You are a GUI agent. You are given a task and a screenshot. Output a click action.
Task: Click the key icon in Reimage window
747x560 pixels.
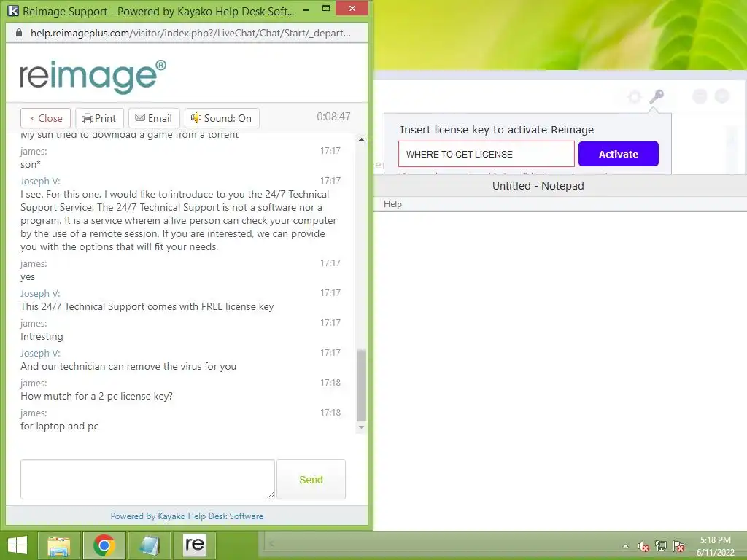click(x=657, y=97)
